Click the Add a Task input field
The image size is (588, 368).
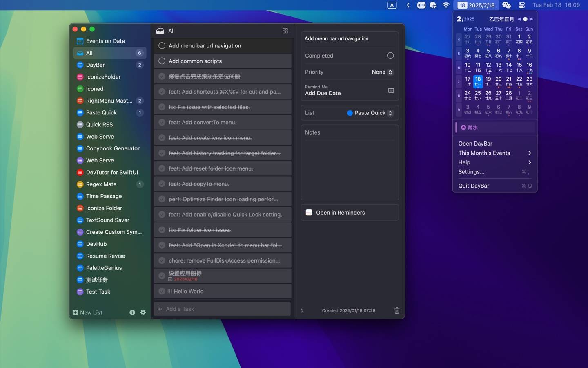pos(222,309)
